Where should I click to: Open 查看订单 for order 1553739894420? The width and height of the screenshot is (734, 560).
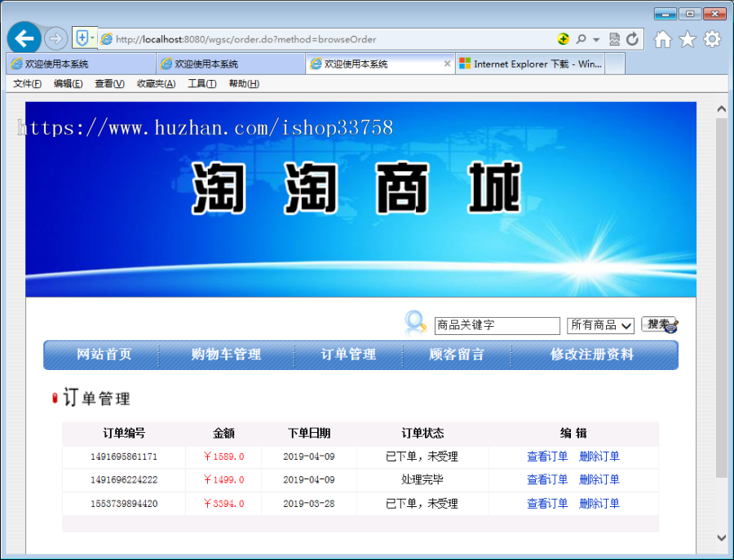tap(546, 504)
